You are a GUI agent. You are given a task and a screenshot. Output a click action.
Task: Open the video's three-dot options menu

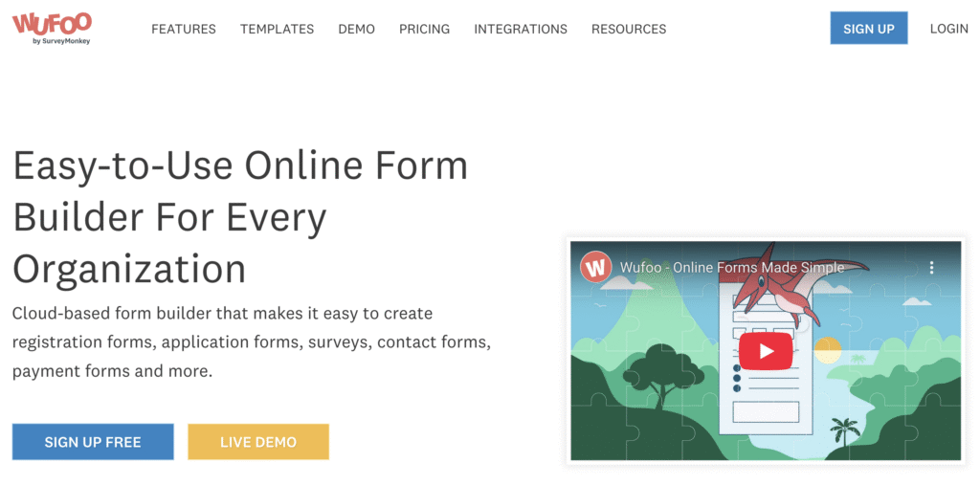931,268
